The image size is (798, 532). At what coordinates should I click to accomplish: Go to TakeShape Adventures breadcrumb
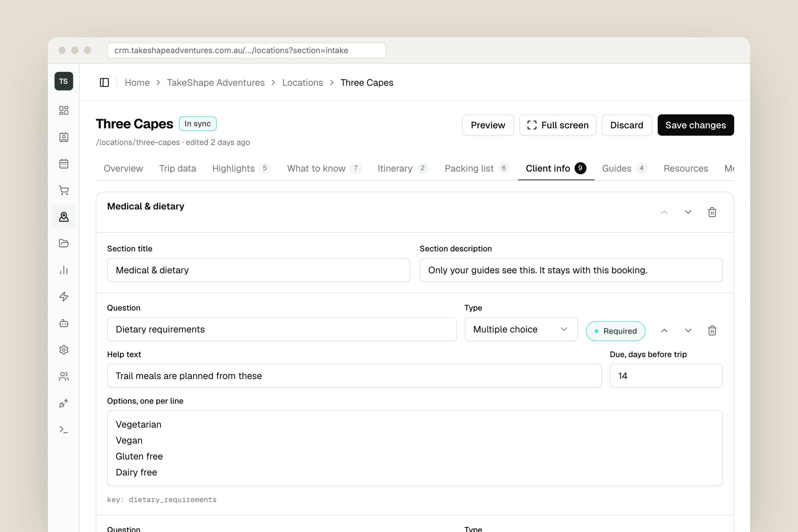click(x=216, y=82)
